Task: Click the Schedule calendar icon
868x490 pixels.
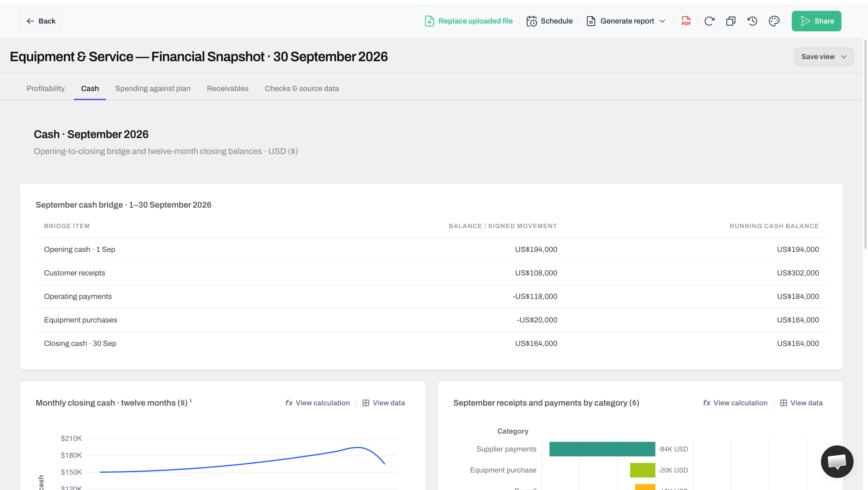Action: coord(531,21)
